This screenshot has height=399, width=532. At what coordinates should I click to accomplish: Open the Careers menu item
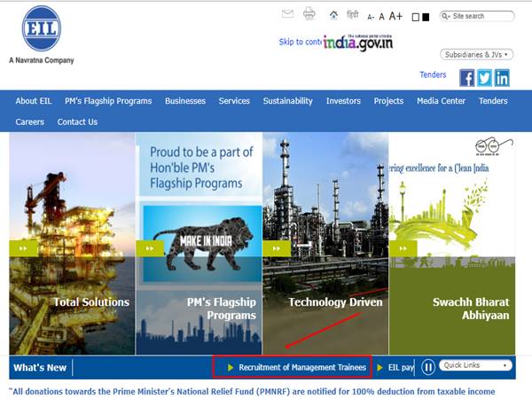[x=29, y=121]
